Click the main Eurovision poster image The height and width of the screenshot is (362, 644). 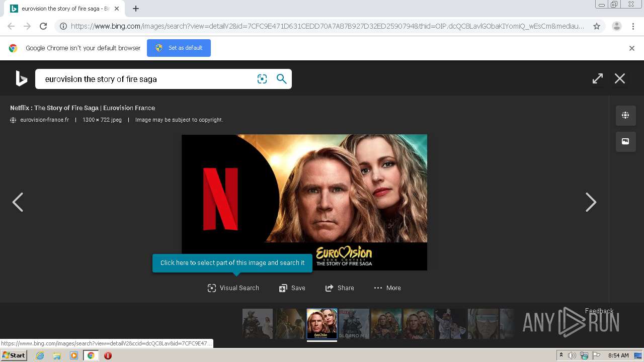pos(304,202)
